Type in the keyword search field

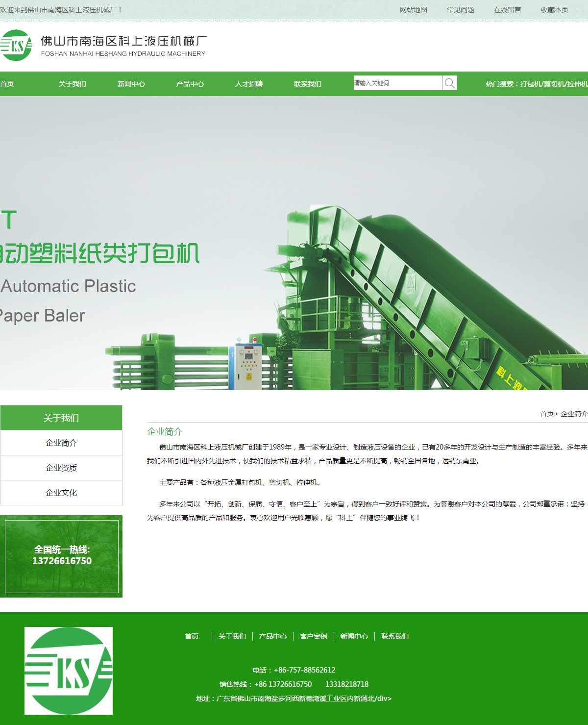pyautogui.click(x=397, y=83)
